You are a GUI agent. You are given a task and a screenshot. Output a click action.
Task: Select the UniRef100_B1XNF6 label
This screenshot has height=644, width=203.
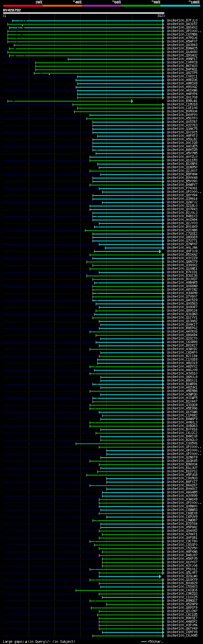(182, 164)
